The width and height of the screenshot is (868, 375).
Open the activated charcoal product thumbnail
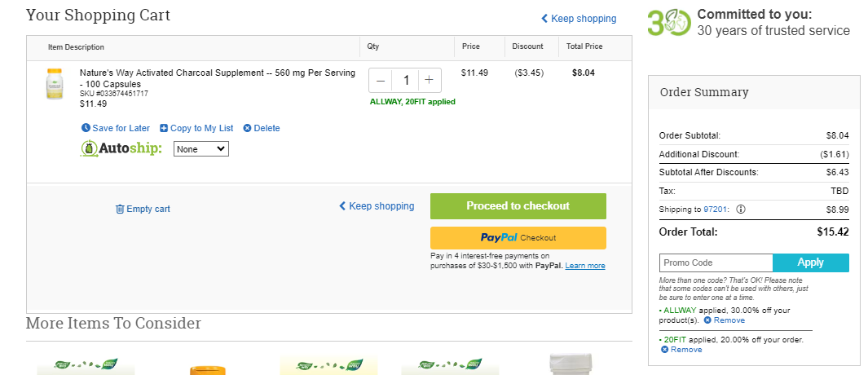click(55, 84)
